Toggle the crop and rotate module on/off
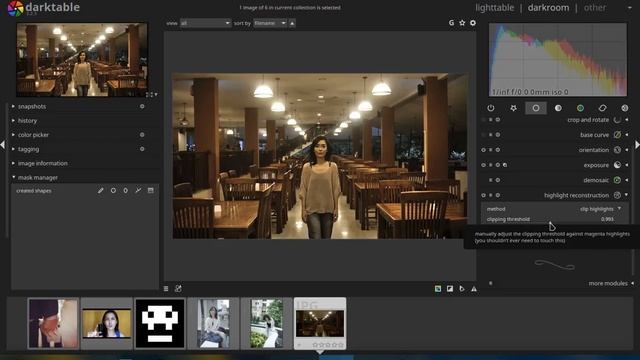The width and height of the screenshot is (640, 360). 483,120
